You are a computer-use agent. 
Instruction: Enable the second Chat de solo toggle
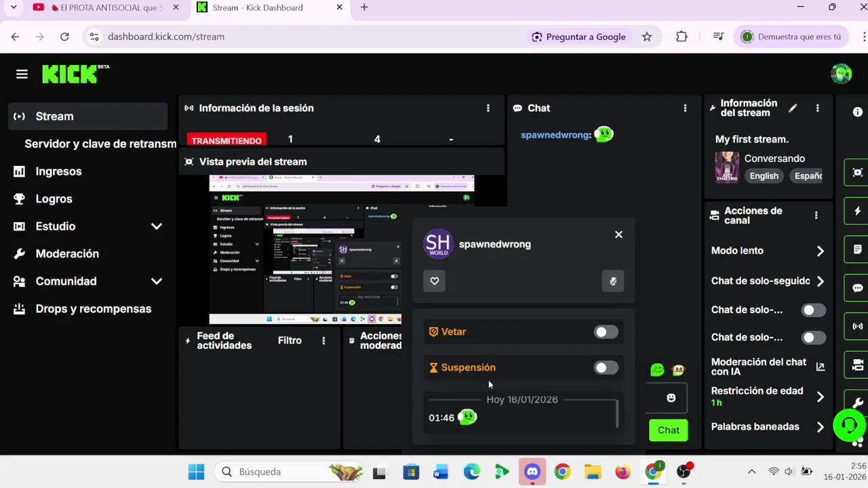tap(813, 337)
